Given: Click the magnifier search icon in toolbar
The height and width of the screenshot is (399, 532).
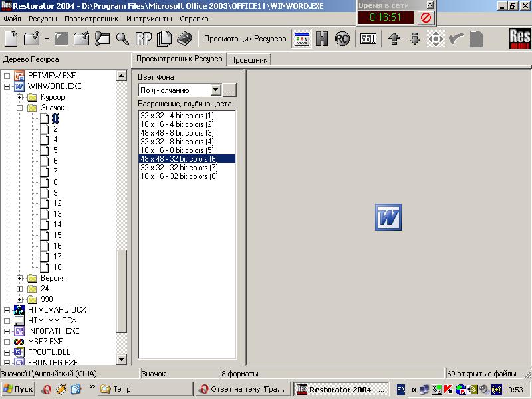Looking at the screenshot, I should (x=122, y=39).
